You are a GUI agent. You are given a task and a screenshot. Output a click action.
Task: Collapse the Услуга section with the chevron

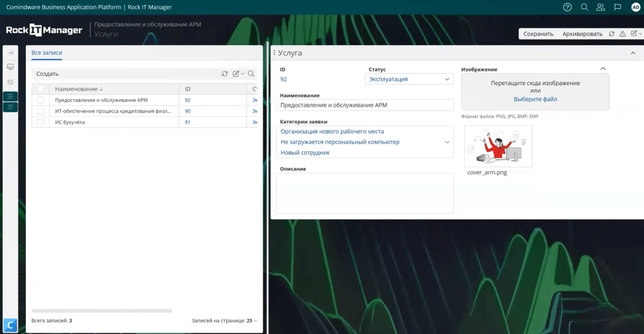[633, 54]
